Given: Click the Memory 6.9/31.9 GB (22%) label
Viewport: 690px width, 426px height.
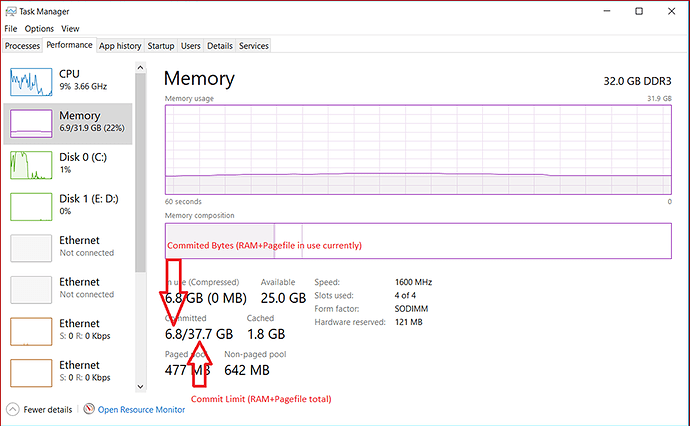Looking at the screenshot, I should click(x=92, y=121).
